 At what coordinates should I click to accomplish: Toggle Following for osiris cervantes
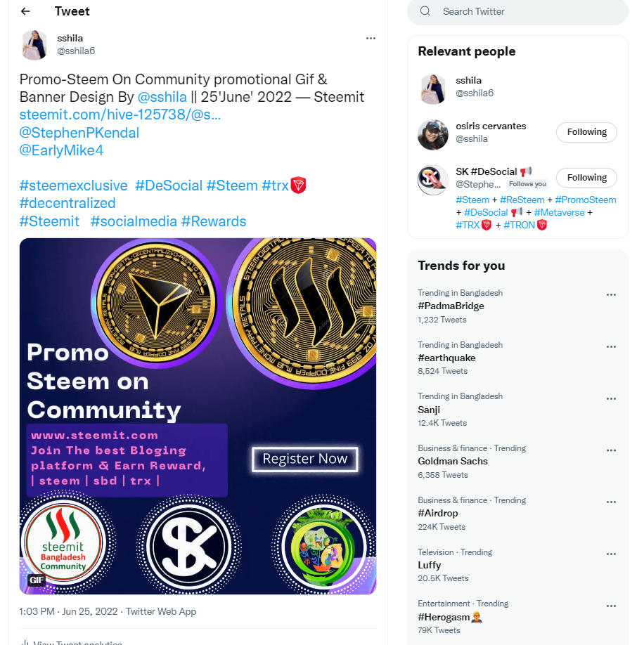(x=586, y=132)
